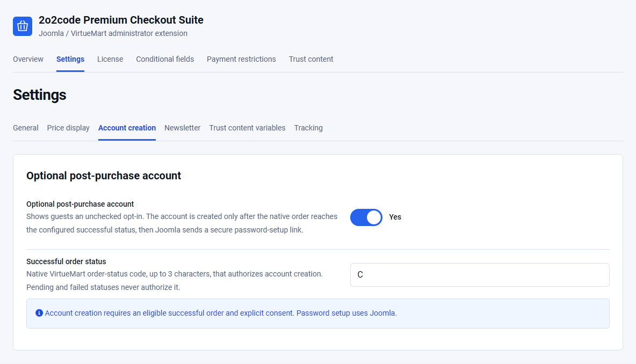Select the Settings main tab
The image size is (636, 364).
[x=70, y=59]
